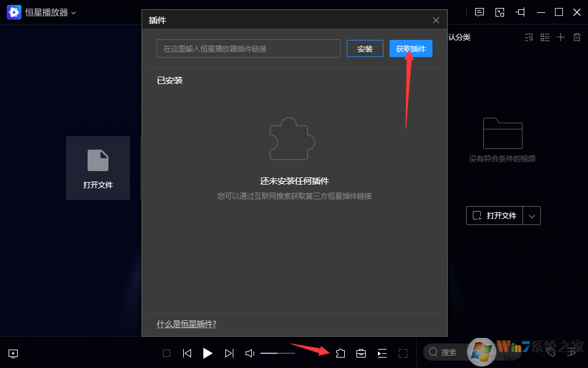
Task: Add a new category with plus icon
Action: [x=560, y=37]
